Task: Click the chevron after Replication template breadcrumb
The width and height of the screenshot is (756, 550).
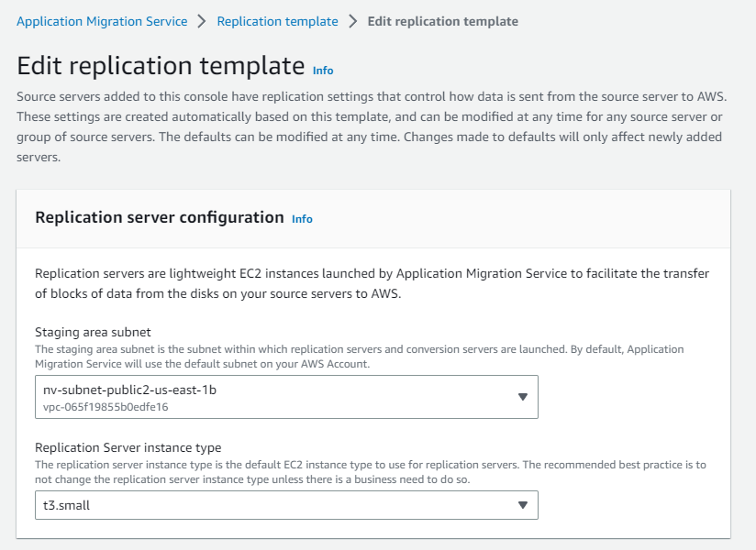Action: coord(352,21)
